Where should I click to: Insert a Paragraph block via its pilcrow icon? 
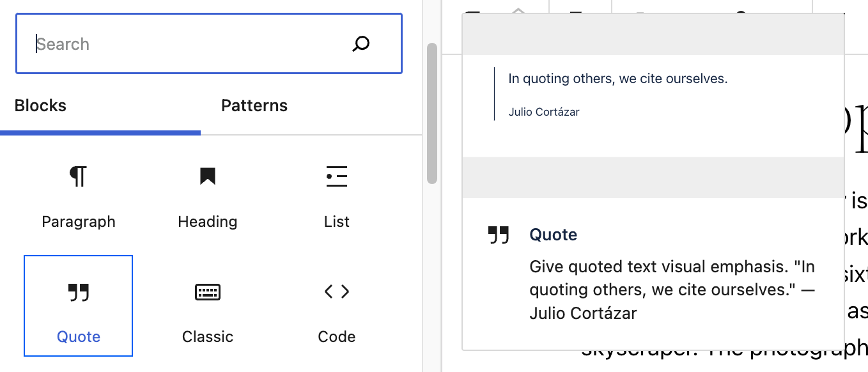79,176
